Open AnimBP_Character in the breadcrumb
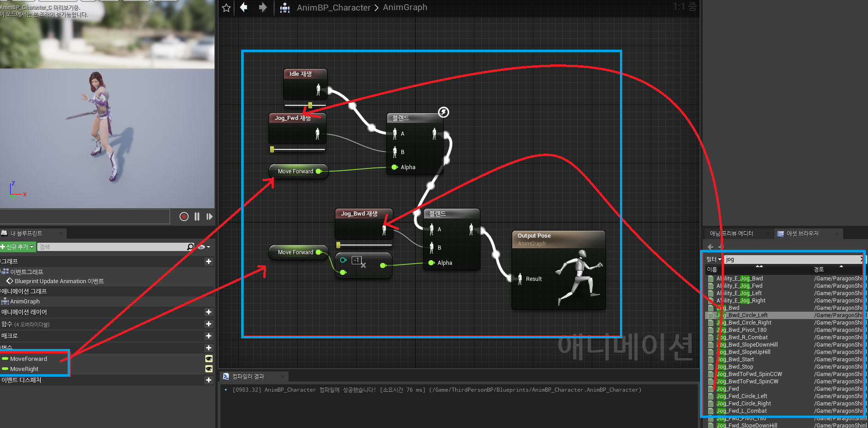Image resolution: width=868 pixels, height=428 pixels. click(x=334, y=7)
